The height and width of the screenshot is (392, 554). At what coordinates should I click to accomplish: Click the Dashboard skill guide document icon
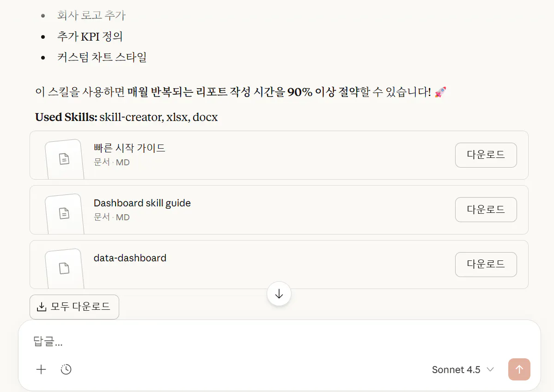(64, 213)
